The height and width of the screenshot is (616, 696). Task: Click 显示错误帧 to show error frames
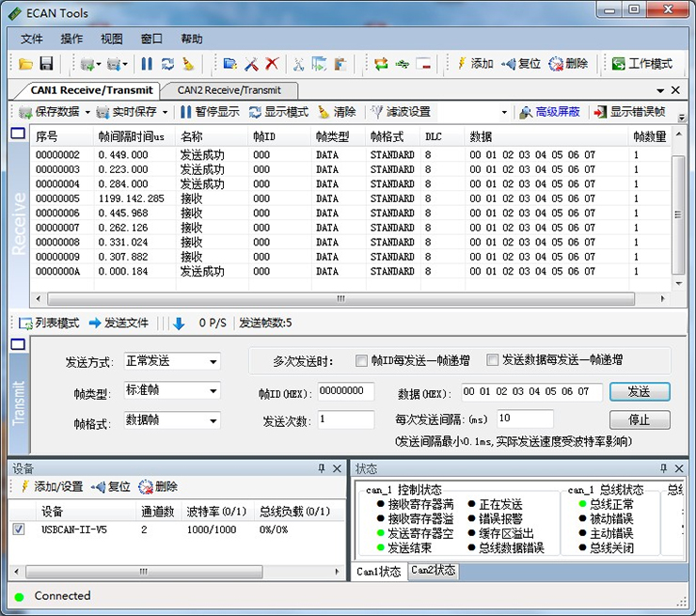(x=629, y=112)
